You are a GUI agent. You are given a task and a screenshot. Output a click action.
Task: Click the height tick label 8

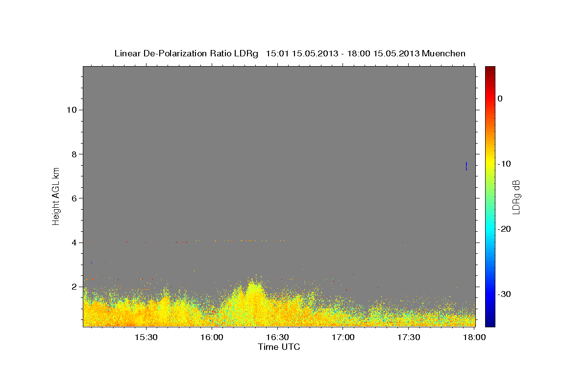coord(74,154)
